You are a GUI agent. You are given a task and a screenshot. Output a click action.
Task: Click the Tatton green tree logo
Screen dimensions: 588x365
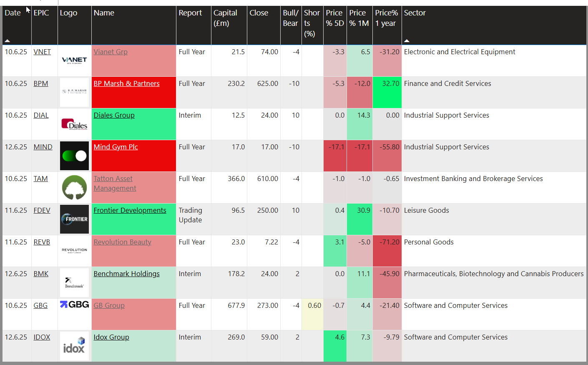point(74,187)
